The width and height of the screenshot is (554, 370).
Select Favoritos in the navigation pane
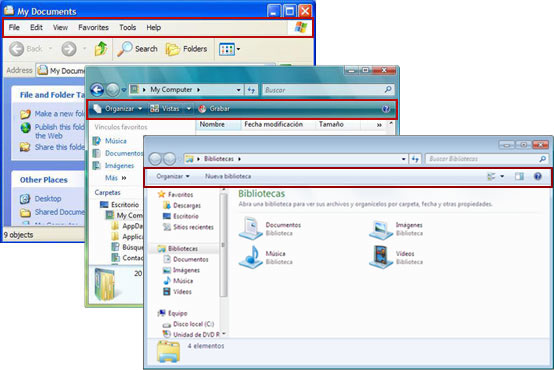[176, 194]
